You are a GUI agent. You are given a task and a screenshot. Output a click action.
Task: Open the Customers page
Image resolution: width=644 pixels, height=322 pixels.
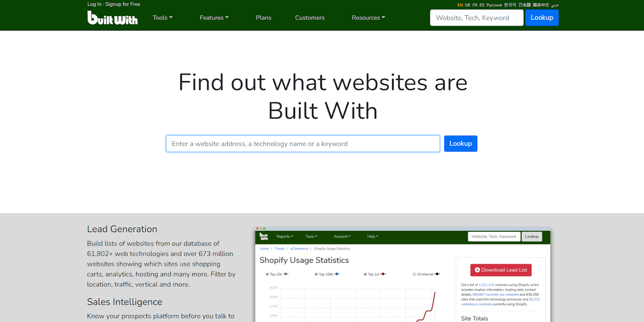(310, 18)
